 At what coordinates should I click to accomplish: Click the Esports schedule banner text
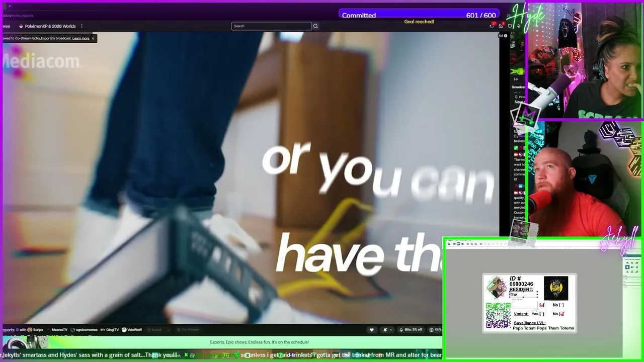pos(260,342)
